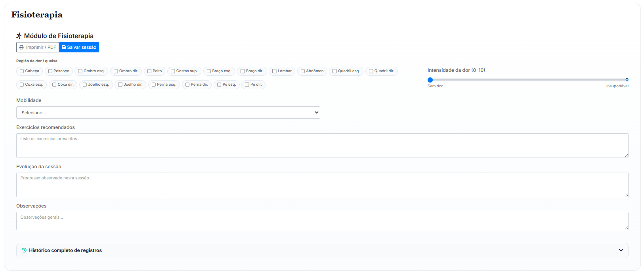Select the Costas sup. checkbox
Screen dimensions: 644x275
point(173,71)
